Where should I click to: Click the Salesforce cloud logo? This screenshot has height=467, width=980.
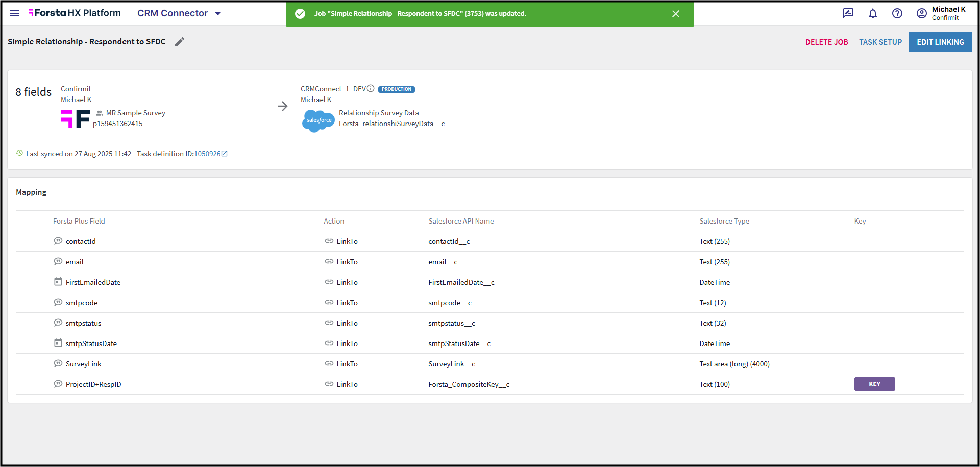pyautogui.click(x=318, y=120)
